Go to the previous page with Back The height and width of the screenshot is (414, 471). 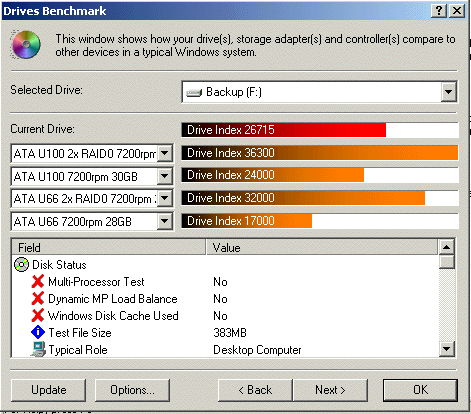click(255, 390)
